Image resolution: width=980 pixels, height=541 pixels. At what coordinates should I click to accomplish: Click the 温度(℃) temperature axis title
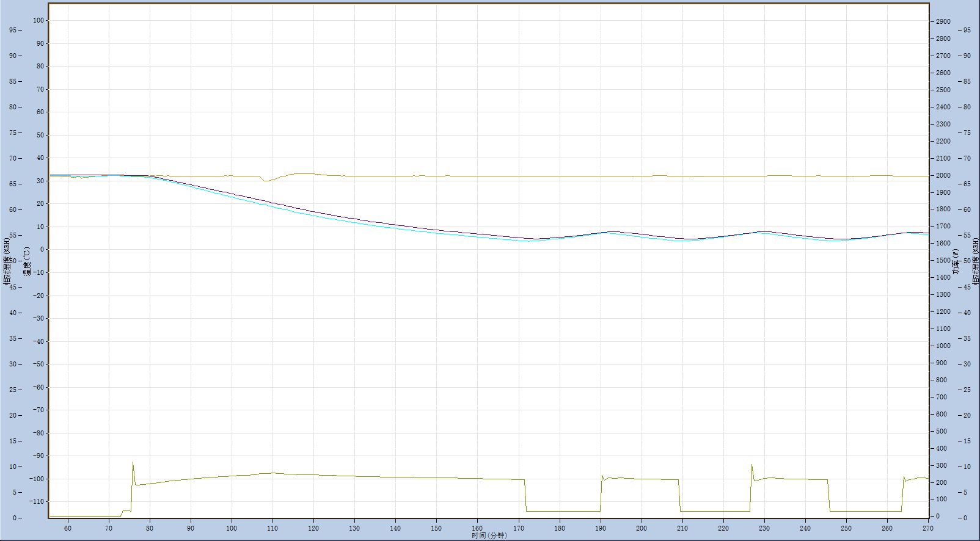pyautogui.click(x=27, y=261)
